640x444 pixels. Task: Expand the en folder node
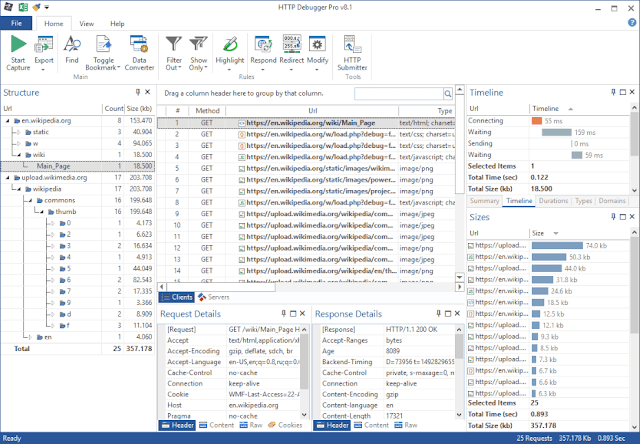[x=30, y=337]
